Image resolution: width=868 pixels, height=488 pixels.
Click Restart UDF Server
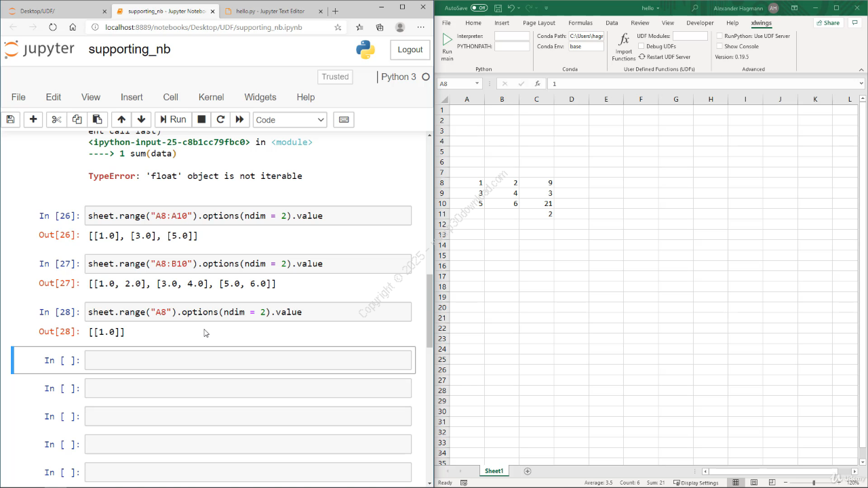[665, 57]
